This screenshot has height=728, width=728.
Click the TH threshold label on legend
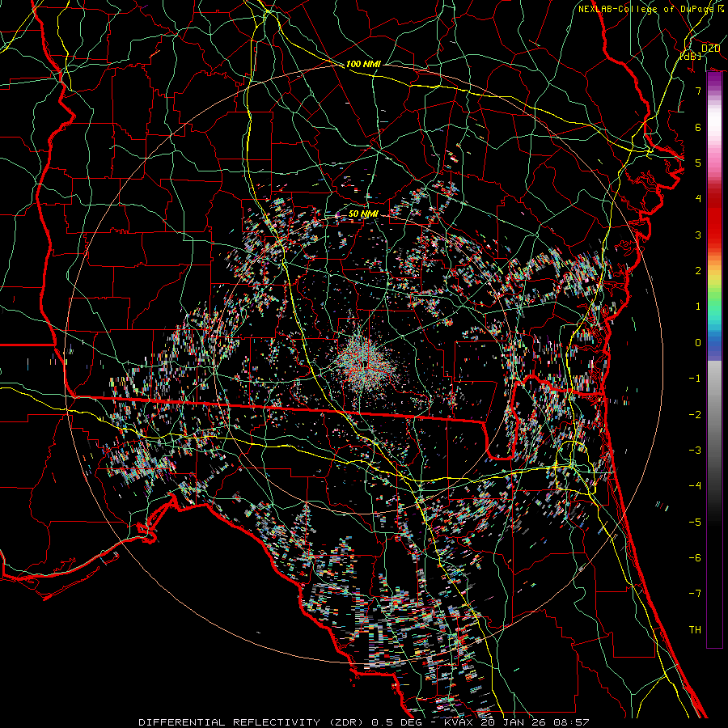[x=695, y=629]
